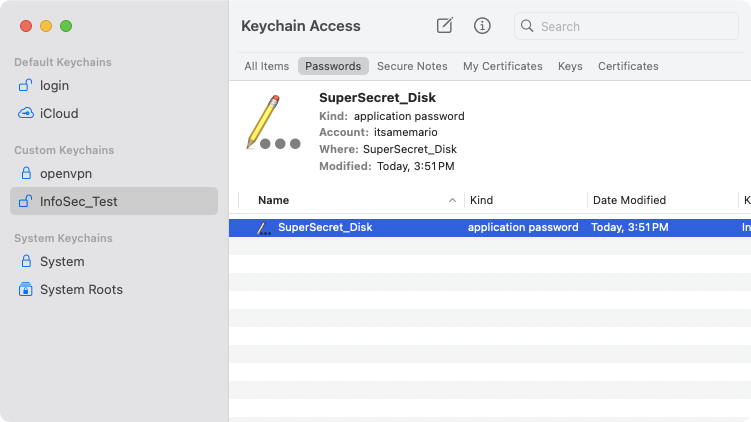The height and width of the screenshot is (422, 751).
Task: Show the Keys tab
Action: 570,66
